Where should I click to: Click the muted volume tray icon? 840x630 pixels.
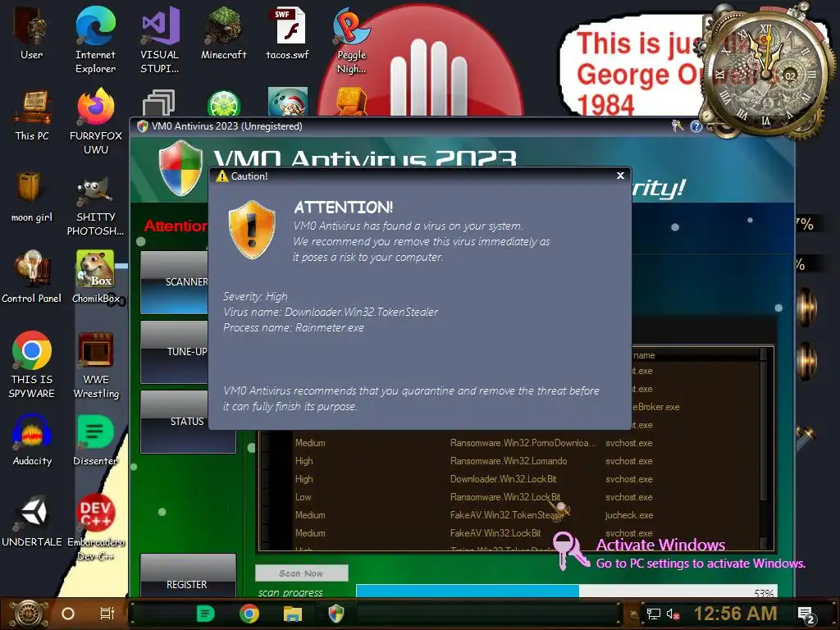pos(673,614)
